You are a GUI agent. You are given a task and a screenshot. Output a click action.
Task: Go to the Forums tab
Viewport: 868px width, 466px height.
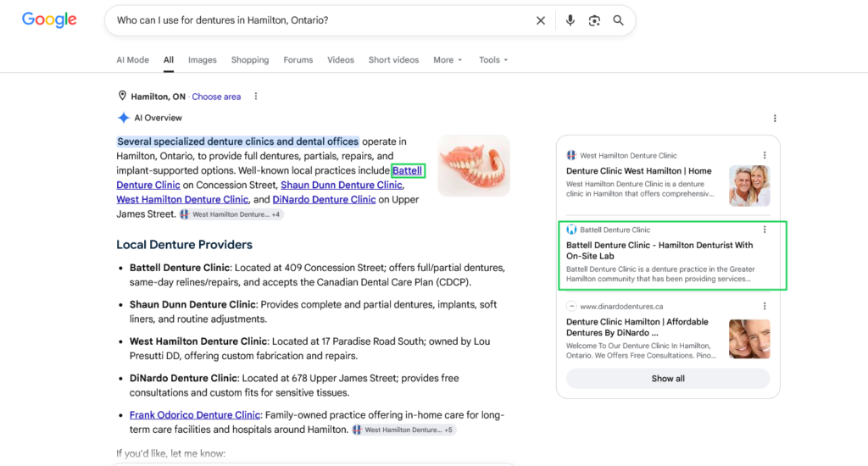click(x=298, y=60)
